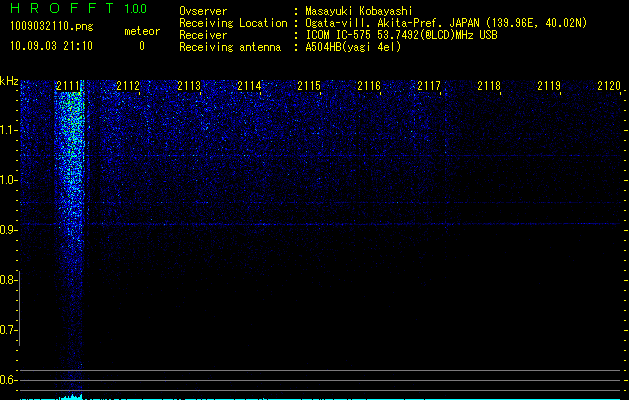
Task: Click time marker 2116
Action: [x=369, y=86]
